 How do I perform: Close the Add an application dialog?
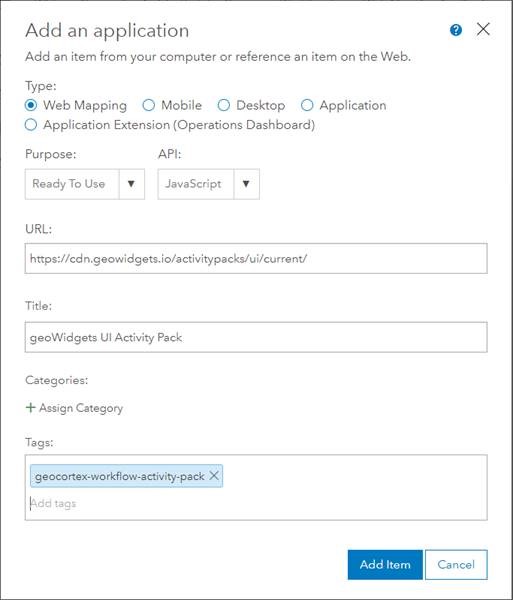tap(483, 29)
